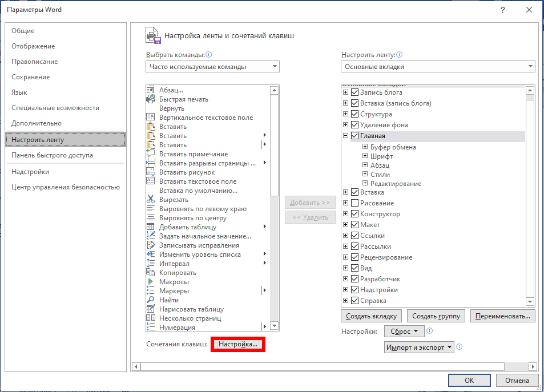The image size is (544, 392).
Task: Toggle the Макет checkbox
Action: [354, 224]
